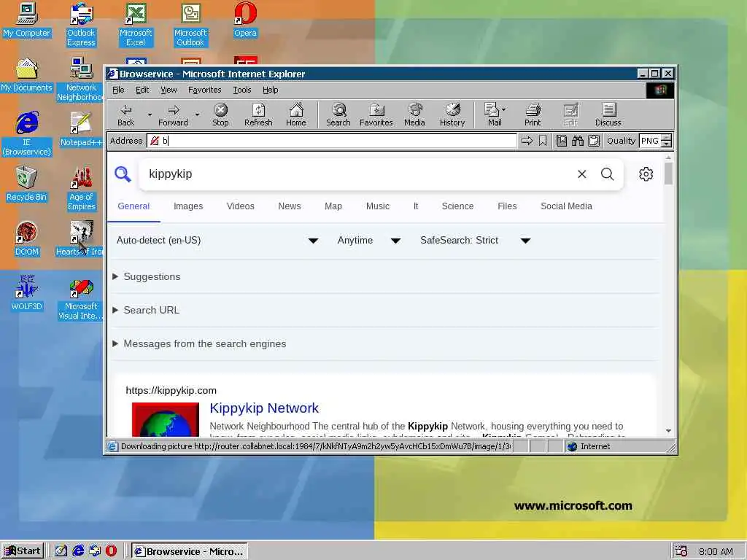747x560 pixels.
Task: Click the https://kippykip.com URL text
Action: pyautogui.click(x=171, y=391)
